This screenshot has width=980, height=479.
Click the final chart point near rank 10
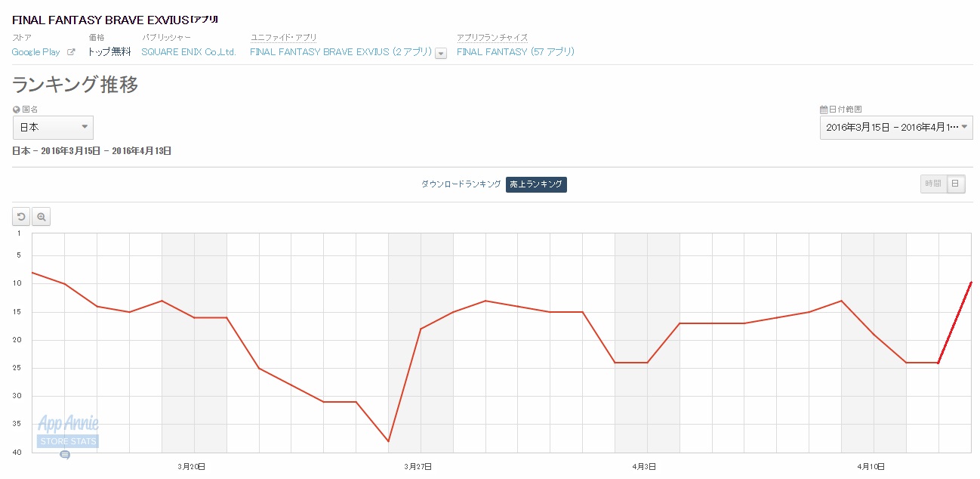[x=971, y=282]
